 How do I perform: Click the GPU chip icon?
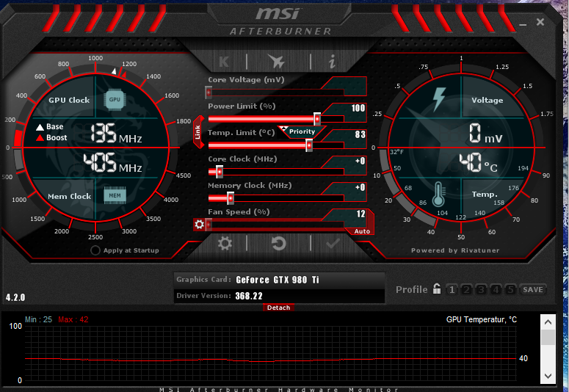(x=115, y=99)
